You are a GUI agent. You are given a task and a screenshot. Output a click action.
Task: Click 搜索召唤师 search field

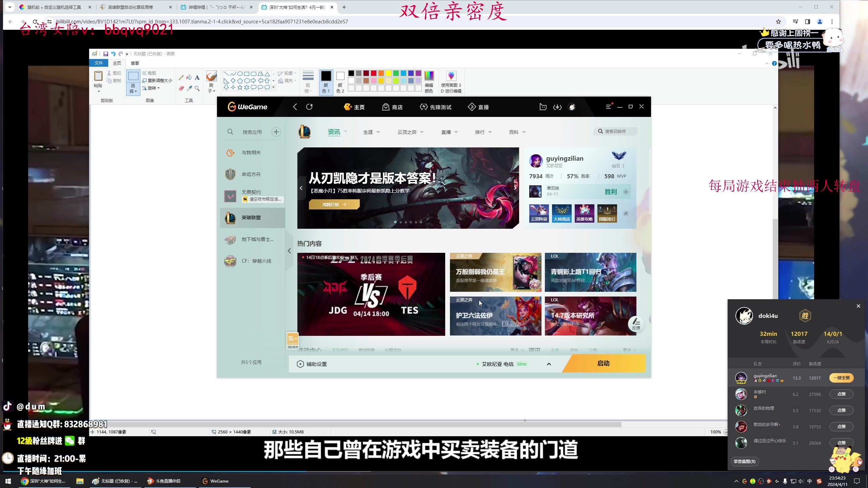coord(615,131)
